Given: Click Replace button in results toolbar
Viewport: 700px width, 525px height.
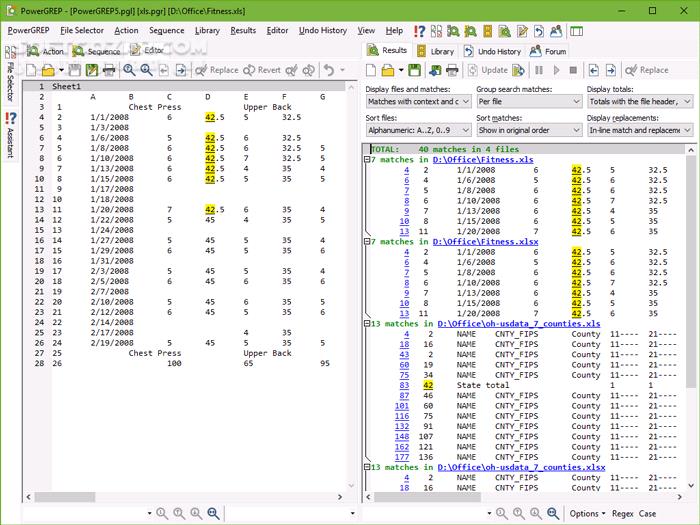Looking at the screenshot, I should [x=647, y=70].
